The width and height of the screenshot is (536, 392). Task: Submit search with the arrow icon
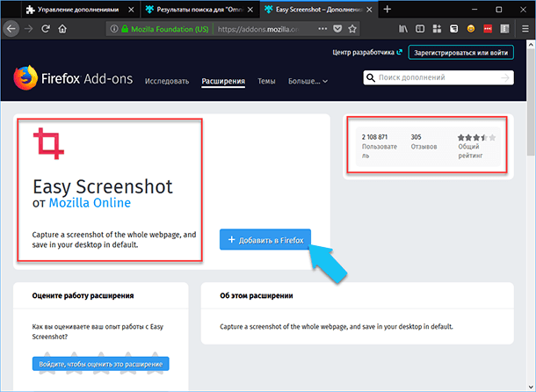pos(505,78)
